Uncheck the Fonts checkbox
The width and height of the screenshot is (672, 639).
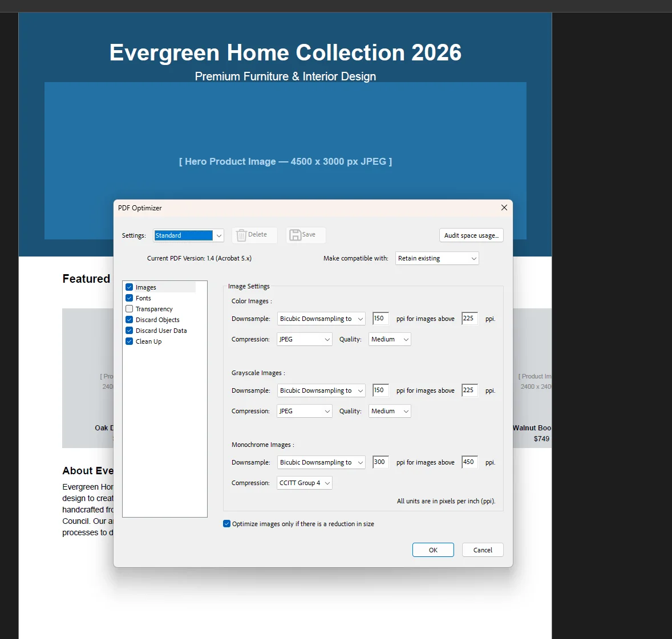[129, 298]
